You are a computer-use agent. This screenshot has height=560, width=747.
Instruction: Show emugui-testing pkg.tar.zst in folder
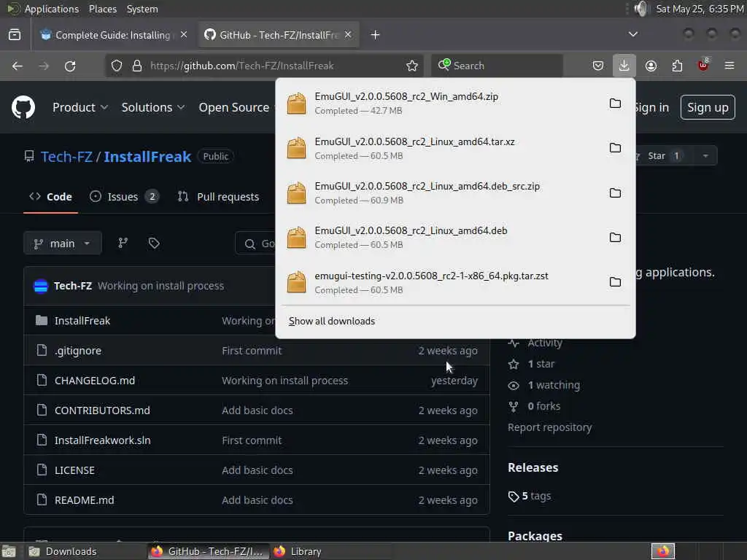[615, 282]
